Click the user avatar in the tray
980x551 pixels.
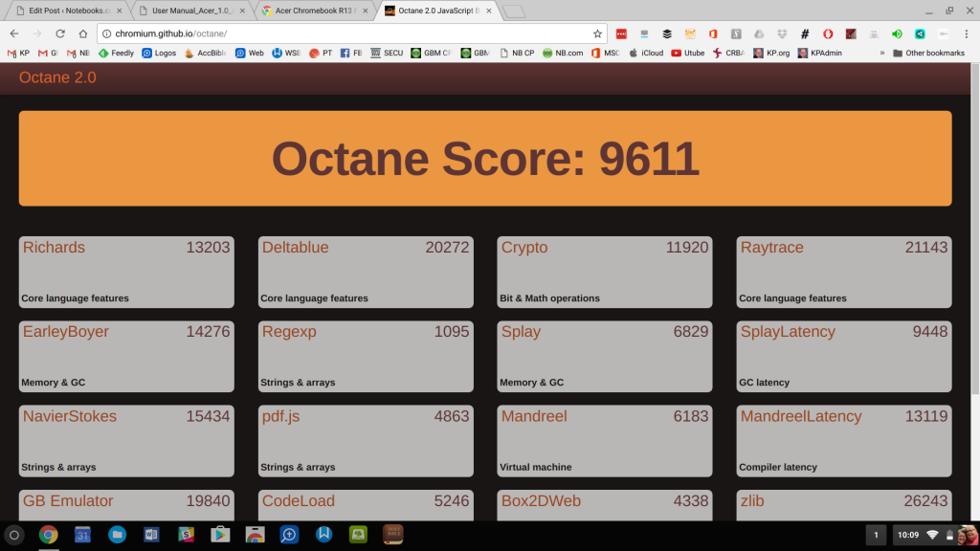(x=968, y=535)
